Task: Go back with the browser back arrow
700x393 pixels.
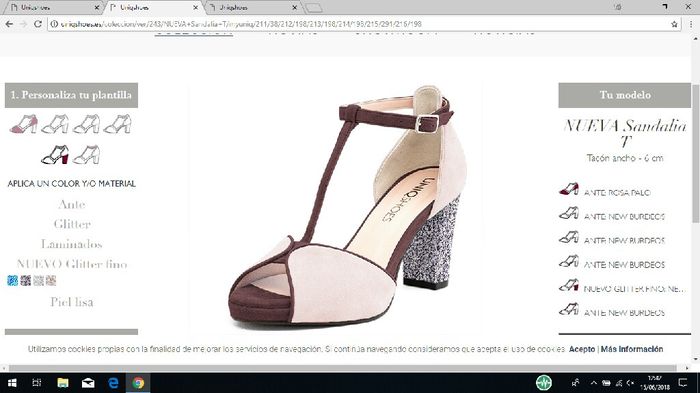Action: 9,24
